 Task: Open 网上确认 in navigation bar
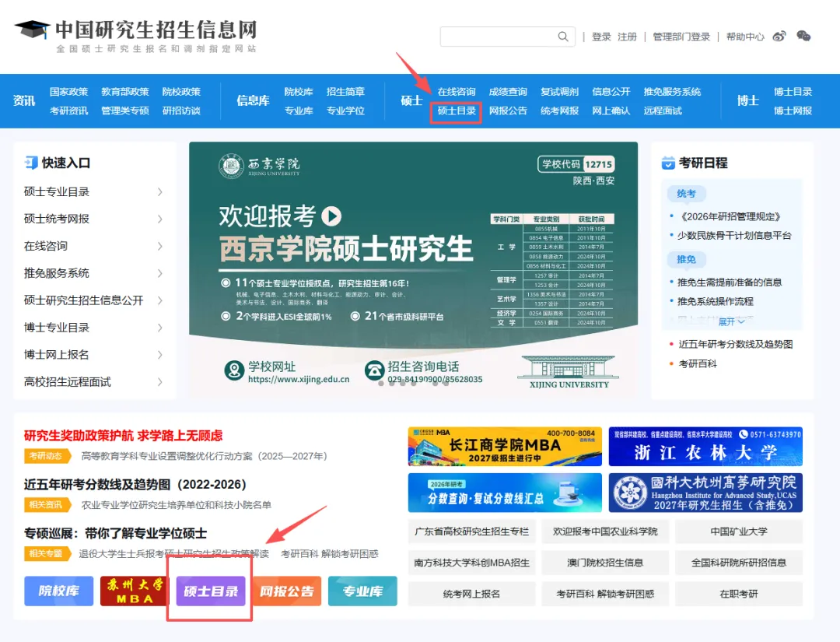[611, 111]
